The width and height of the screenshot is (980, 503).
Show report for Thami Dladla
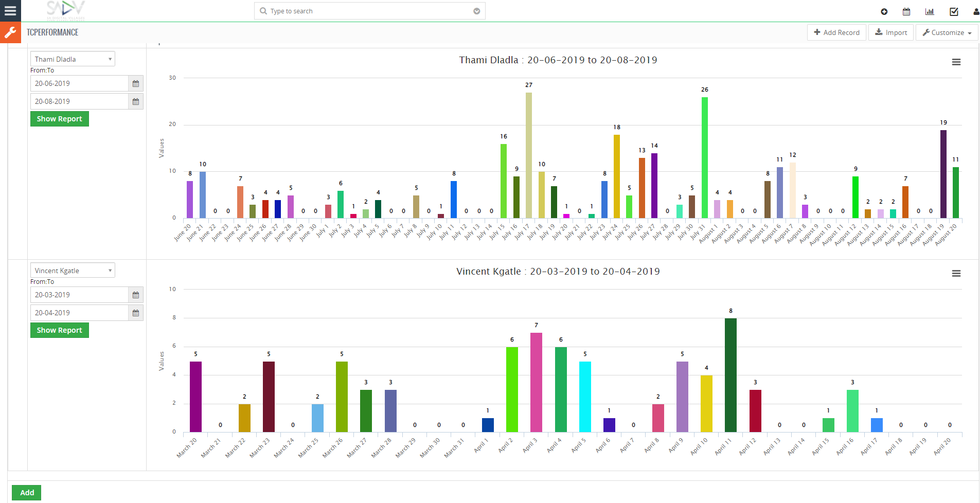pos(60,119)
